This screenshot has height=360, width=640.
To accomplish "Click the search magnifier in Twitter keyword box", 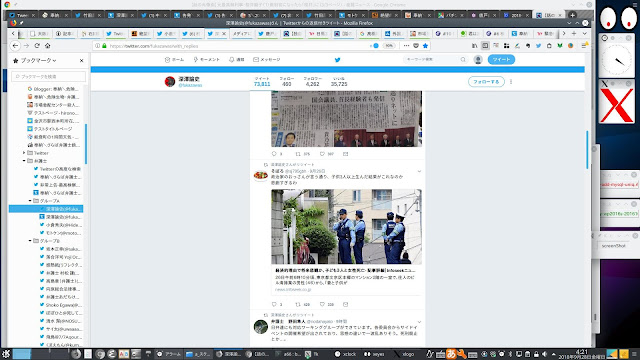I will click(x=463, y=60).
